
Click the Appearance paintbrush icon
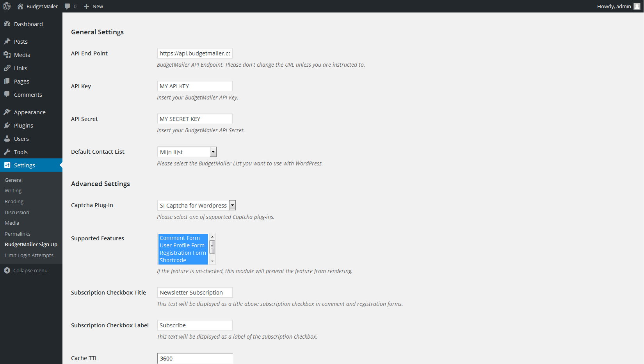(x=7, y=112)
